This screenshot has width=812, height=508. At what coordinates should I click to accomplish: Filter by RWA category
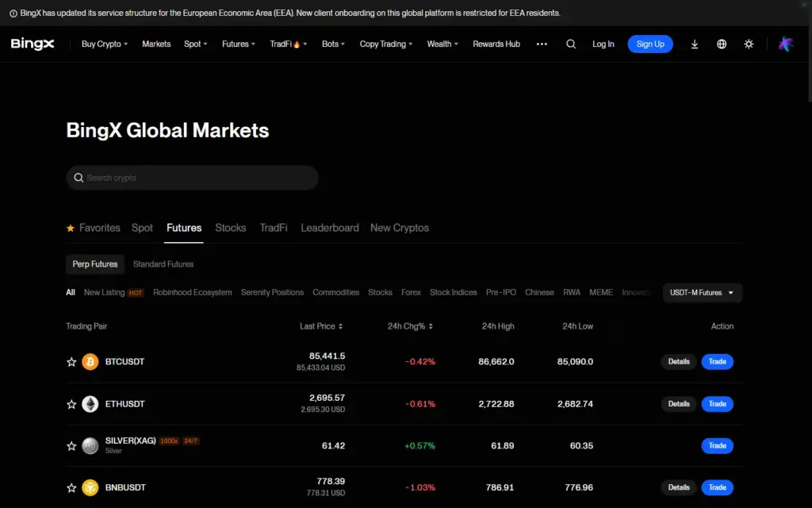[571, 293]
